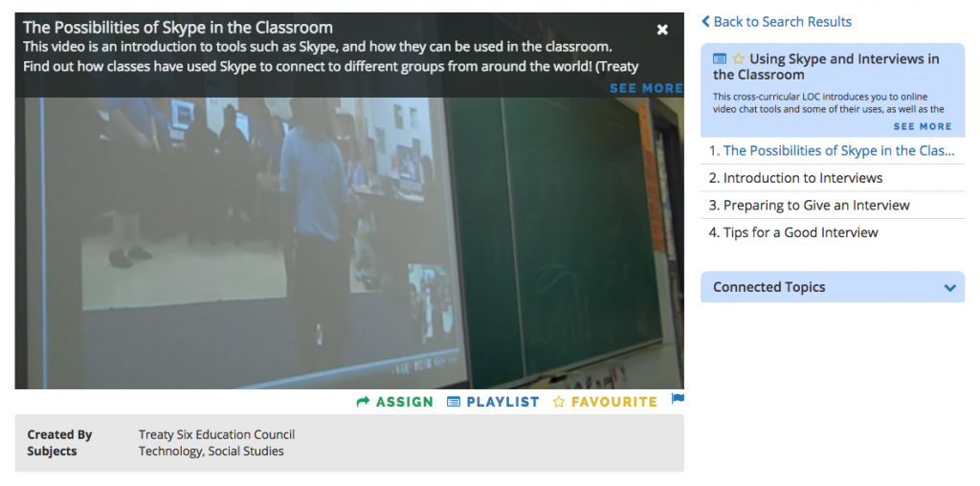Image resolution: width=980 pixels, height=486 pixels.
Task: Click the Favourite star below the video
Action: pyautogui.click(x=559, y=402)
